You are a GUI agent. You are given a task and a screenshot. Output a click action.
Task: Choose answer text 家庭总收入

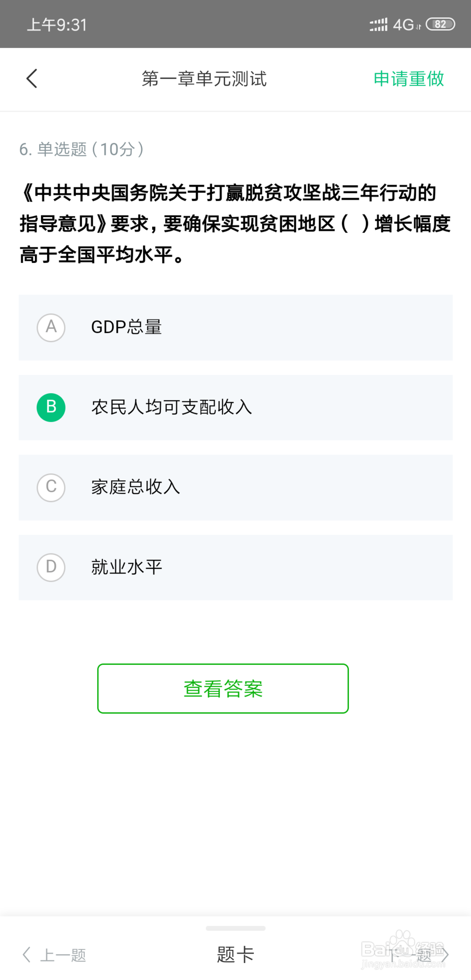(136, 487)
